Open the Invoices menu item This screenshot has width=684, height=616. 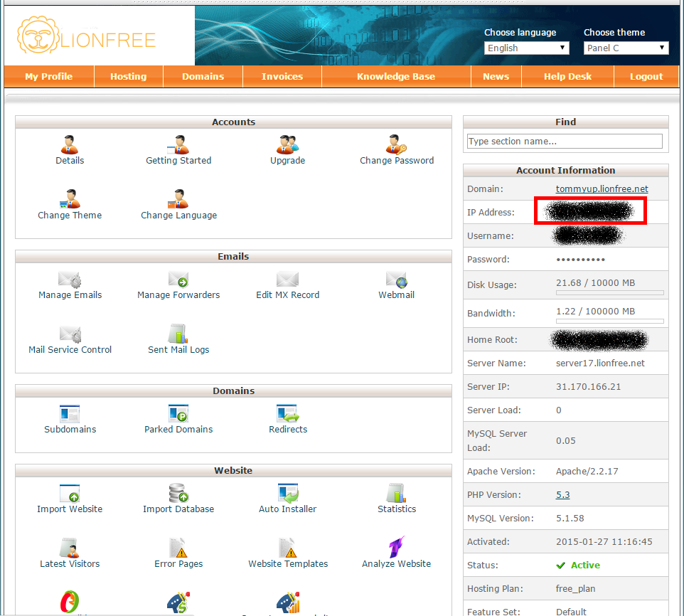click(x=282, y=76)
